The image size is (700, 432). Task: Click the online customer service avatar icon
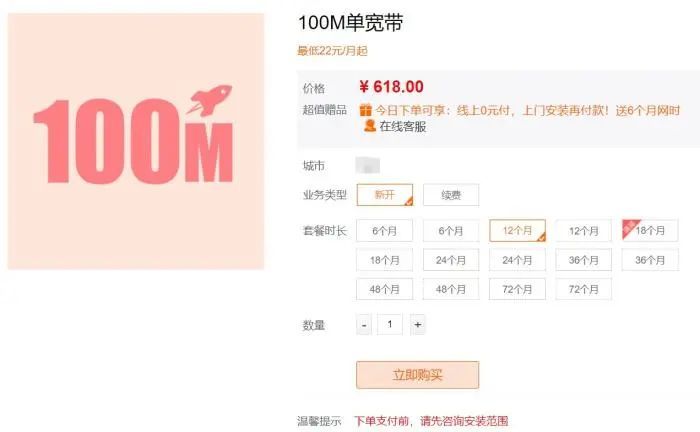(x=369, y=126)
